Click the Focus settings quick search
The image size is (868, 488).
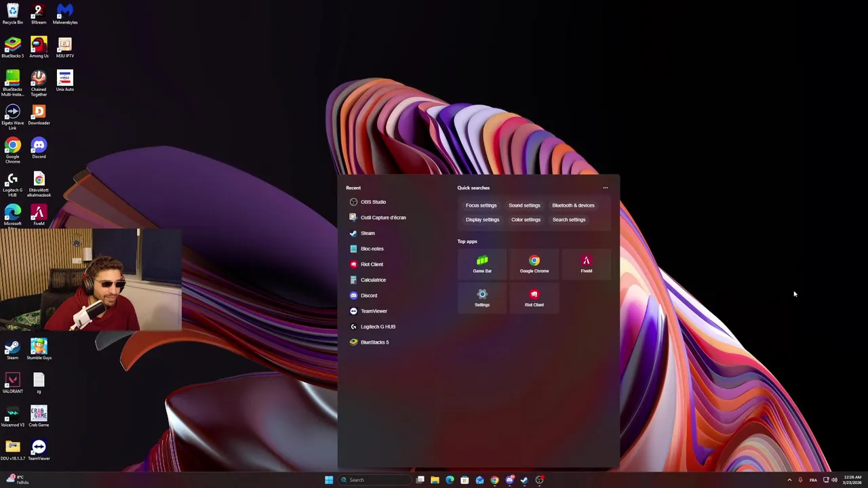point(481,205)
